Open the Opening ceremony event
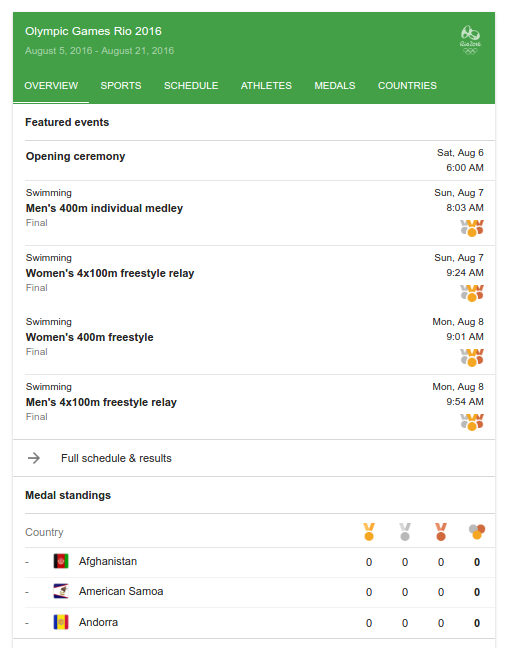Screen dimensions: 506x648 click(x=254, y=160)
